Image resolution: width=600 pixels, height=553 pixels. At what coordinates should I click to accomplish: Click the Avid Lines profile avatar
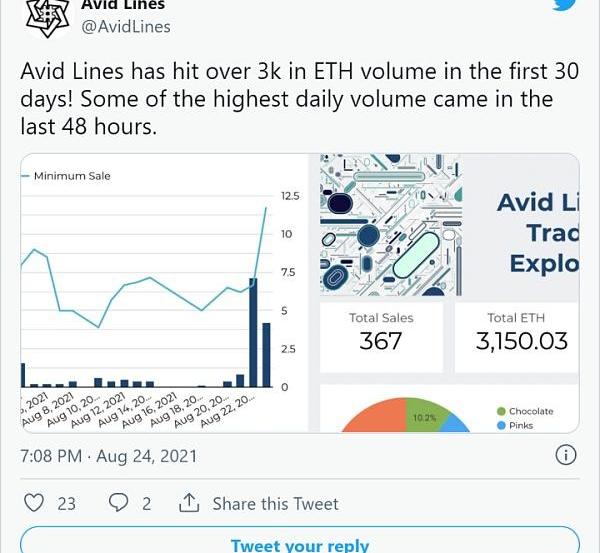click(x=47, y=18)
